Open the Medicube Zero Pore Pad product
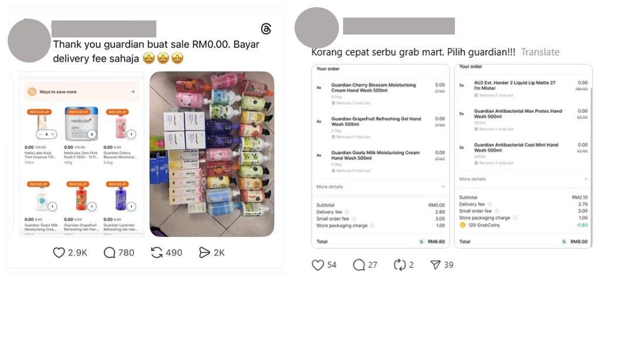This screenshot has height=362, width=644. click(x=81, y=135)
